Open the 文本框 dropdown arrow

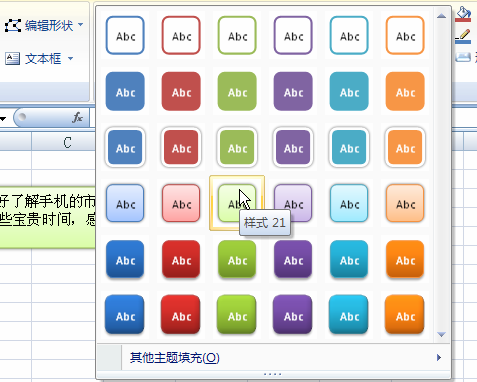(x=70, y=59)
